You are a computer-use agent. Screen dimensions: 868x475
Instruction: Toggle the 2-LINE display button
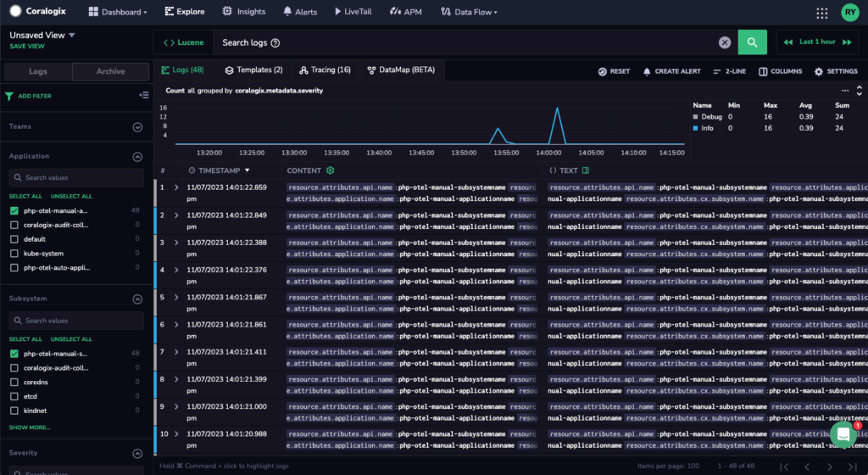[x=729, y=71]
